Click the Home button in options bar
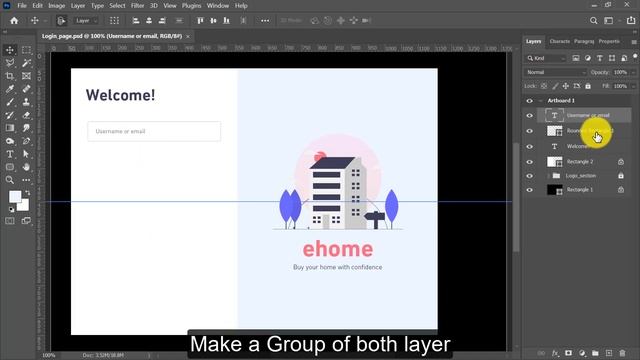Image resolution: width=640 pixels, height=360 pixels. tap(14, 20)
